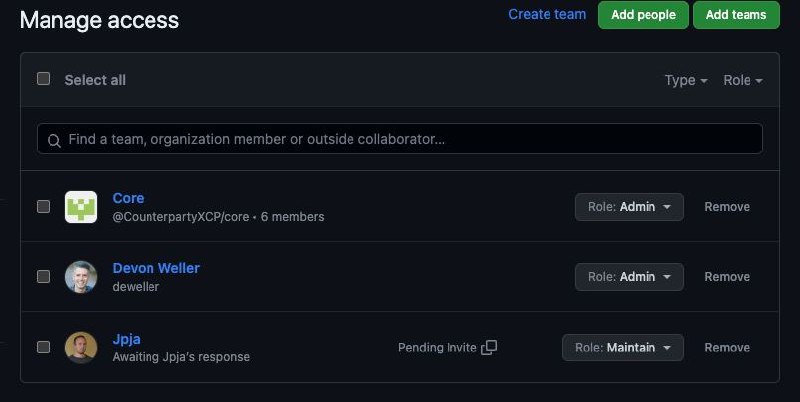Select Devon Weller's row checkbox
The width and height of the screenshot is (800, 402).
point(43,276)
